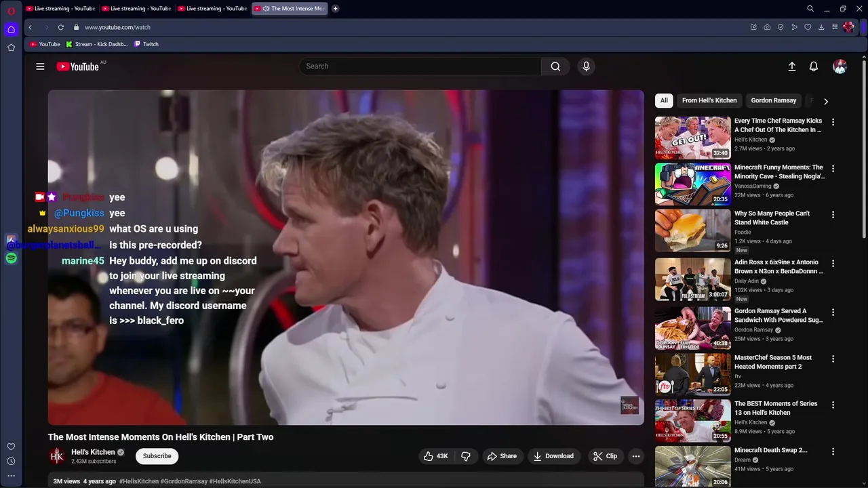The width and height of the screenshot is (868, 488).
Task: Click inside the YouTube search field
Action: point(420,66)
